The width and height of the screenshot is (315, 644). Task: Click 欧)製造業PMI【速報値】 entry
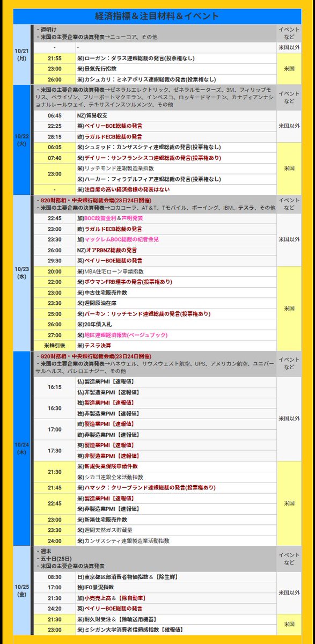[x=176, y=424]
